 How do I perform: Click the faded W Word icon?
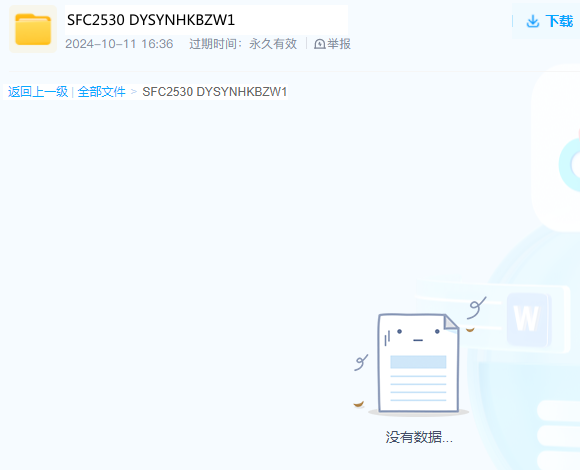[x=527, y=319]
